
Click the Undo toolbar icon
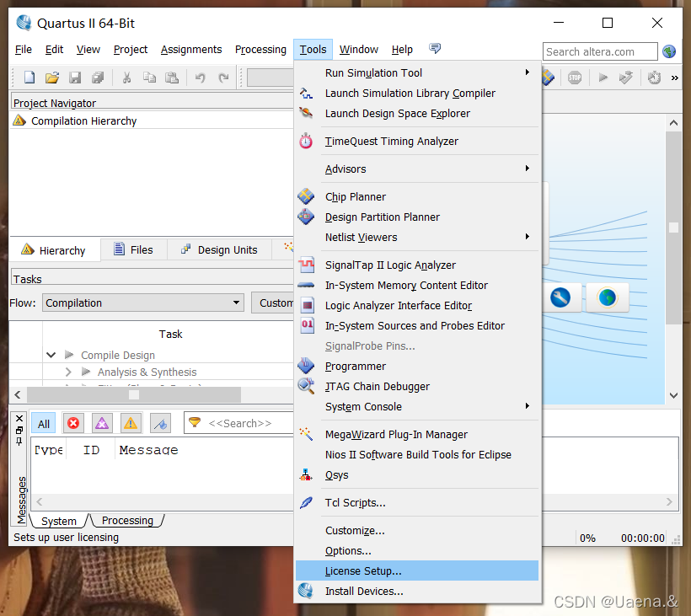pos(201,78)
